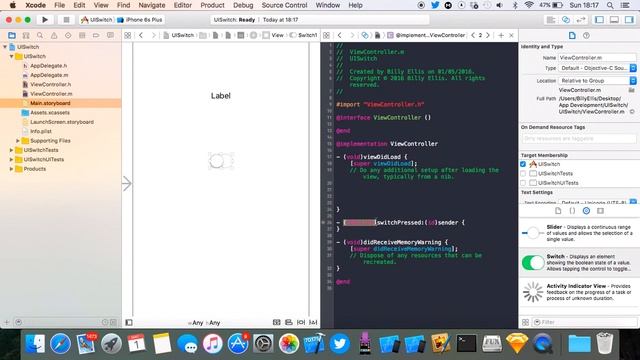
Task: Select the Activity Indicator View object
Action: [579, 292]
